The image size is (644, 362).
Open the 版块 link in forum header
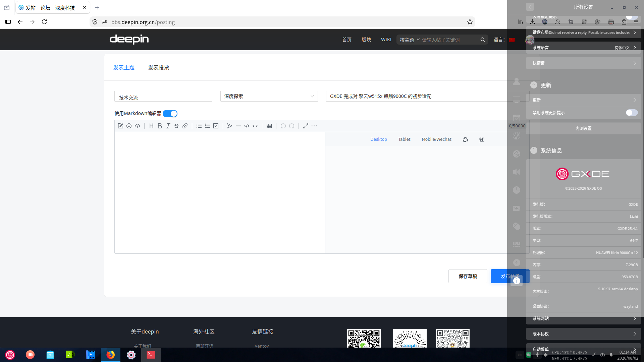(x=366, y=40)
